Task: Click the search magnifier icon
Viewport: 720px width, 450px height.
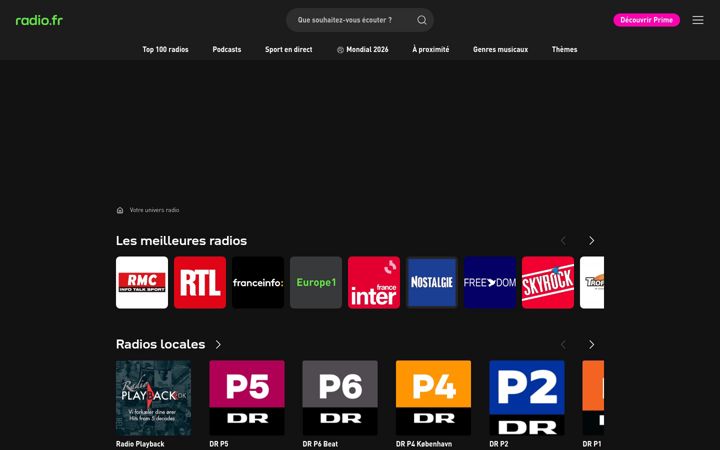Action: point(422,20)
